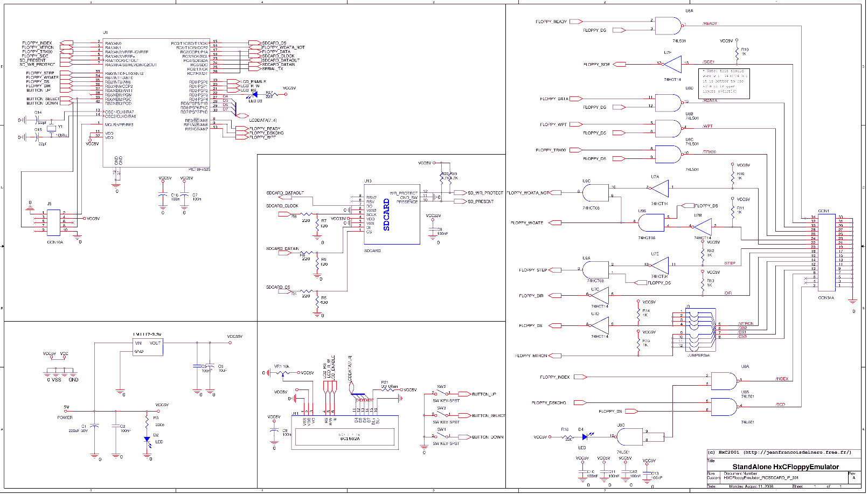Click the StandAlone HxCFloppyEmulator title text
This screenshot has height=494, width=868.
785,467
